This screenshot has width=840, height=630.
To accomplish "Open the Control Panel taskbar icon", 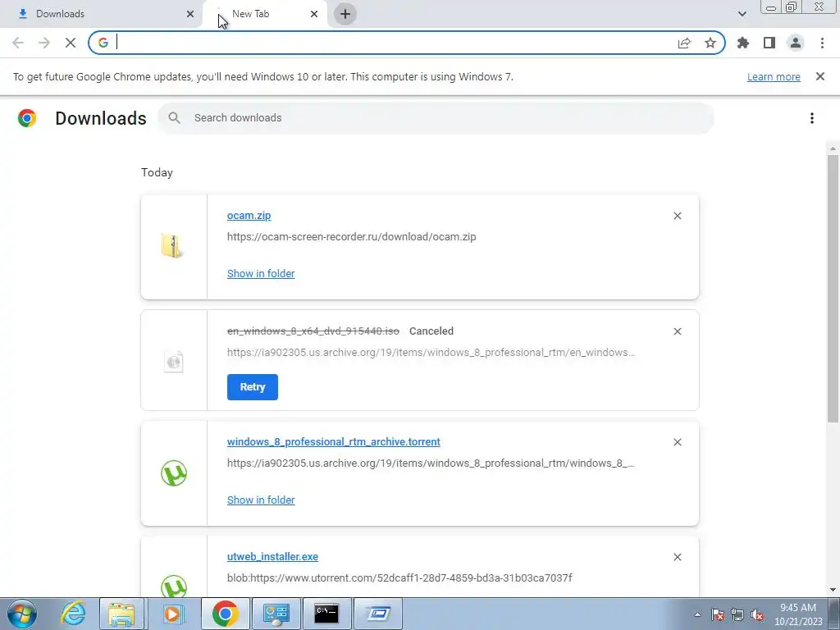I will click(x=276, y=614).
